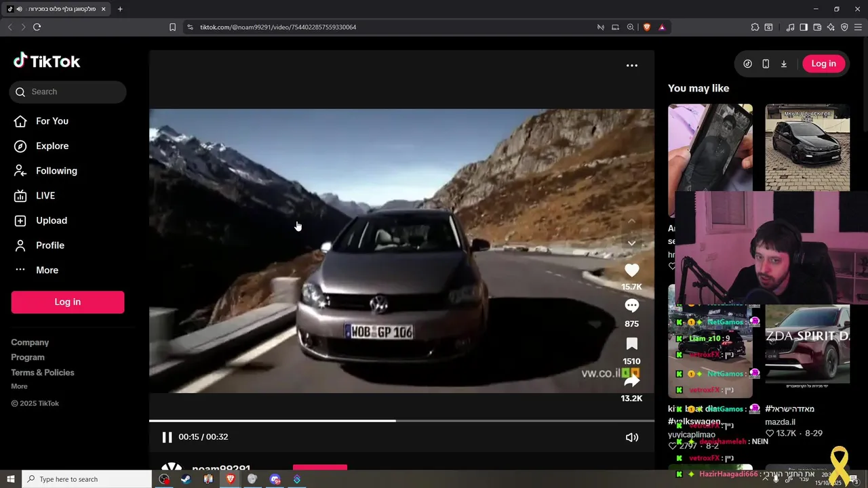Open the mazda.il account link
Screen dimensions: 868x488
[x=780, y=422]
